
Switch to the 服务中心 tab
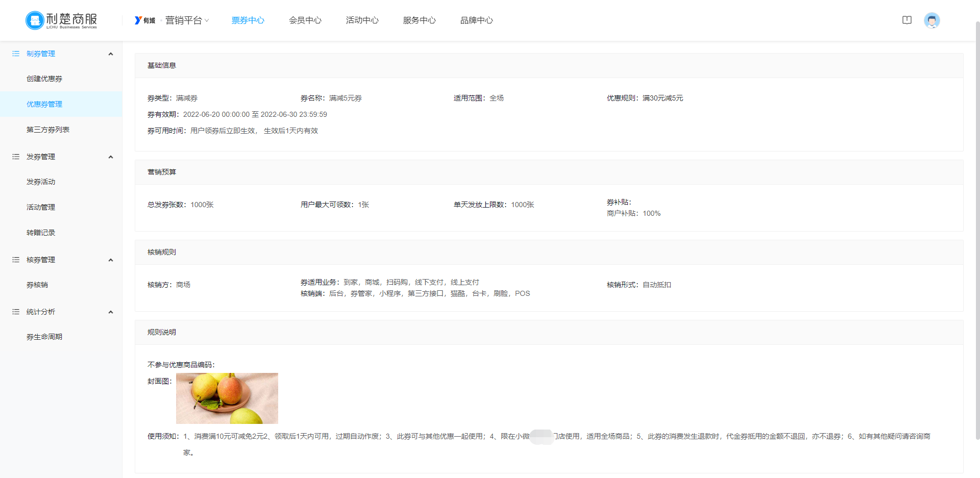click(x=420, y=20)
